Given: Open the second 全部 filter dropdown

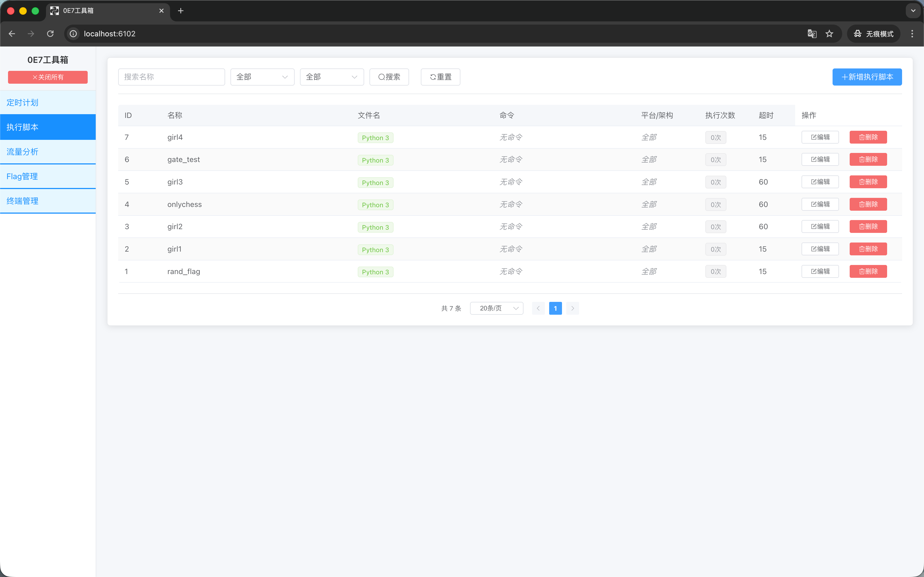Looking at the screenshot, I should point(332,77).
